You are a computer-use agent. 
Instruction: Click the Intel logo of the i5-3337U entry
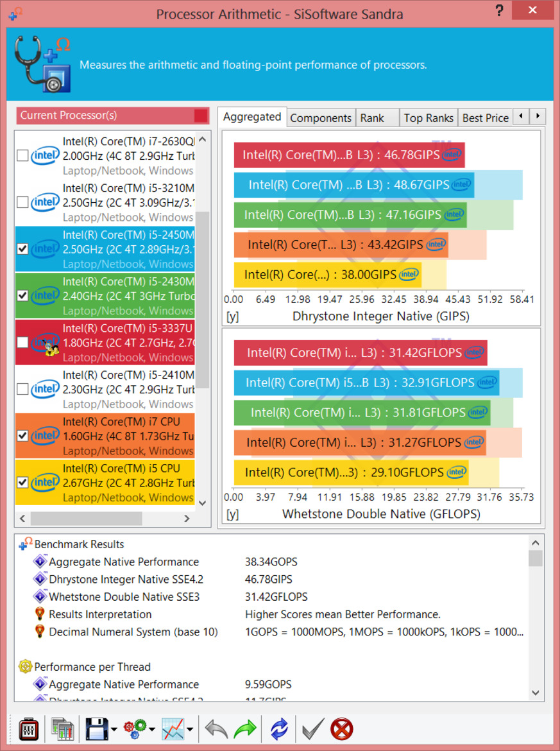click(45, 343)
